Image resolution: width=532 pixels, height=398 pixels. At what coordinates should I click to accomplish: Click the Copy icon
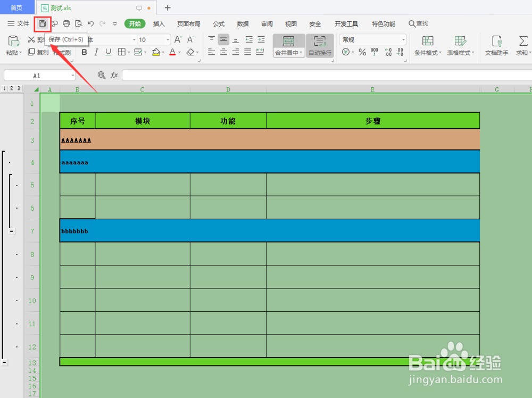pyautogui.click(x=31, y=52)
